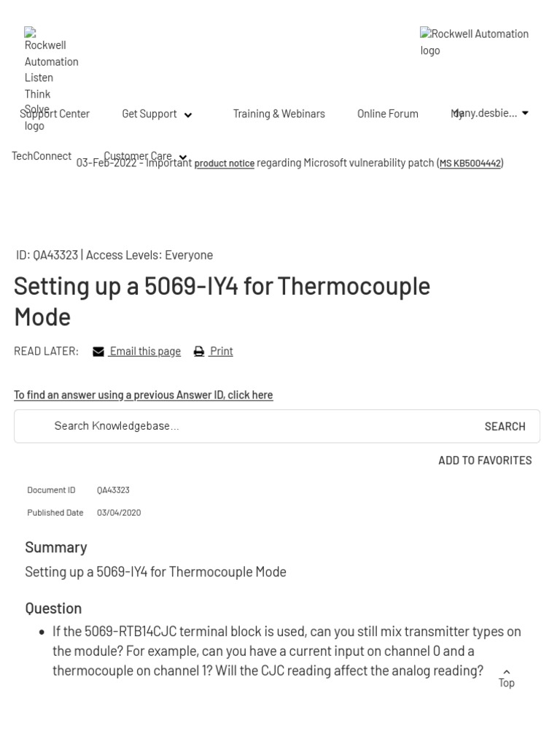560x747 pixels.
Task: Click the envelope icon beside Email this page
Action: click(98, 352)
